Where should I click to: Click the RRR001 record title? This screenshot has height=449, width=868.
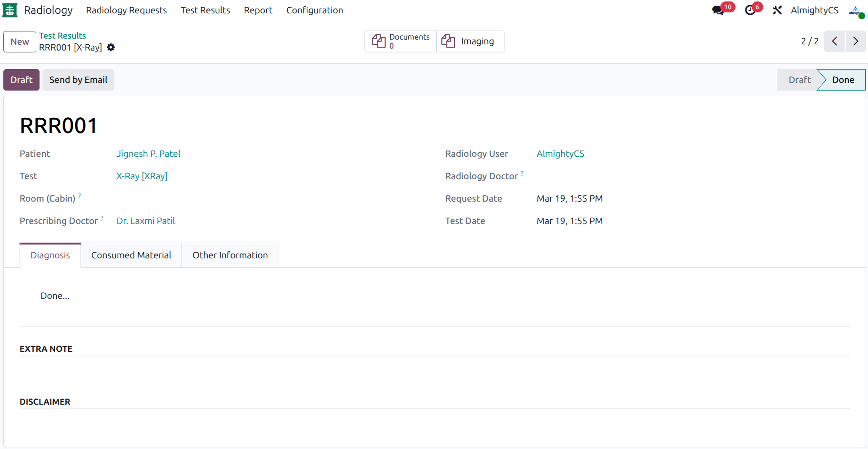click(59, 126)
